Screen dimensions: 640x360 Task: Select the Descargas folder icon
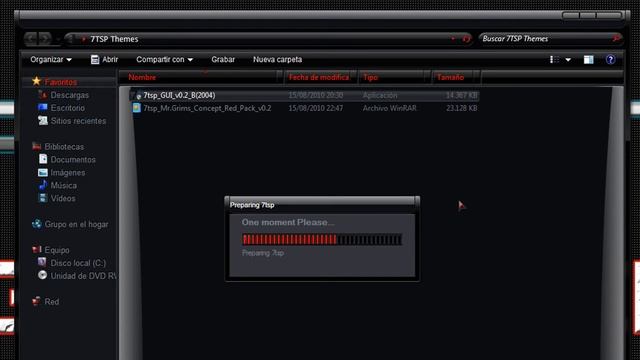(x=42, y=95)
